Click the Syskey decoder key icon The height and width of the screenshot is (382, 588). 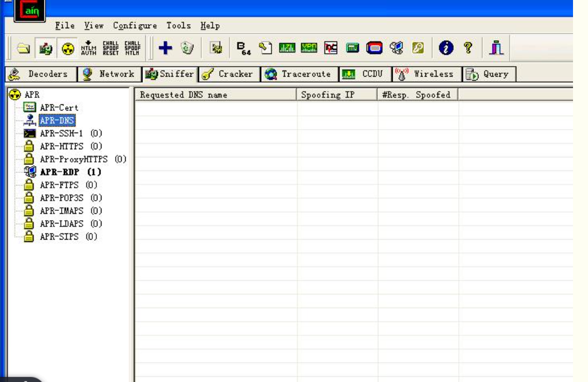[x=418, y=48]
